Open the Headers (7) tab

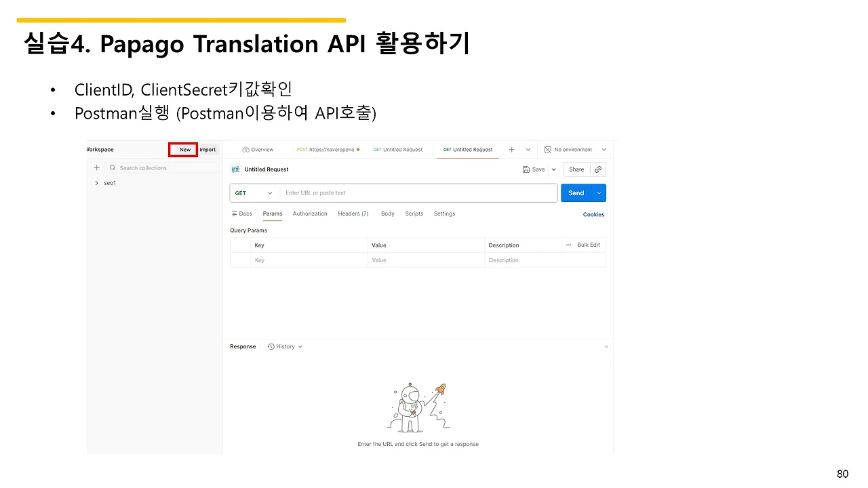click(x=353, y=214)
